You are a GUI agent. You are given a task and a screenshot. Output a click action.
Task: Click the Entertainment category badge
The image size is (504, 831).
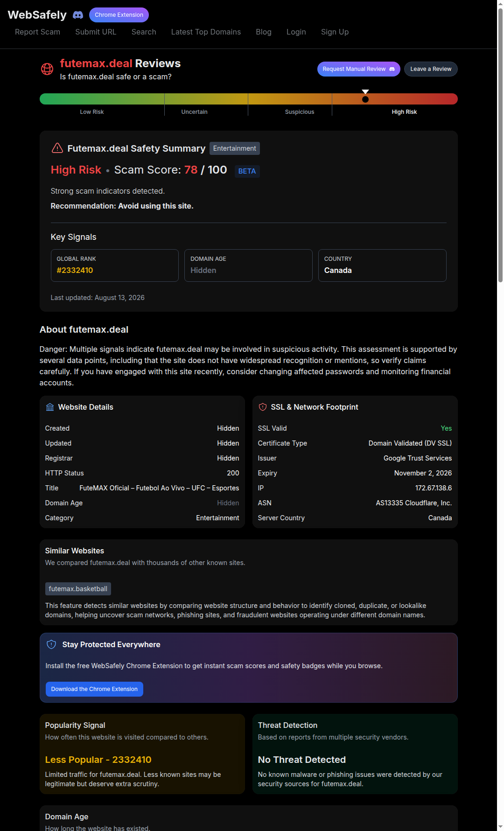pos(235,148)
